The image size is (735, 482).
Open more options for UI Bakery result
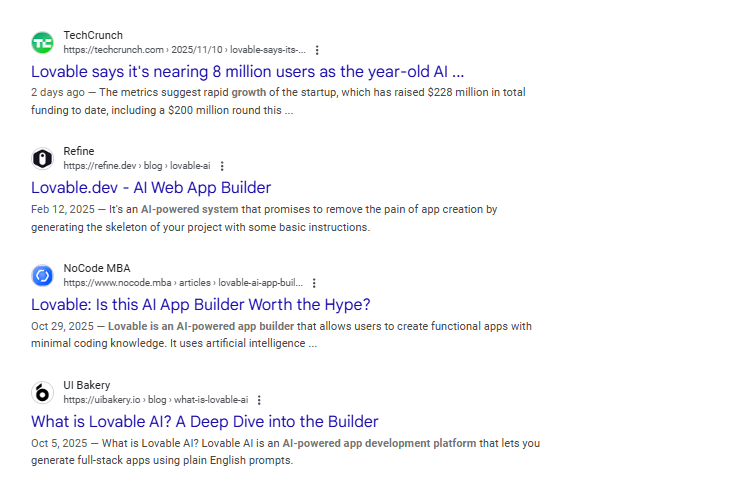pos(259,400)
